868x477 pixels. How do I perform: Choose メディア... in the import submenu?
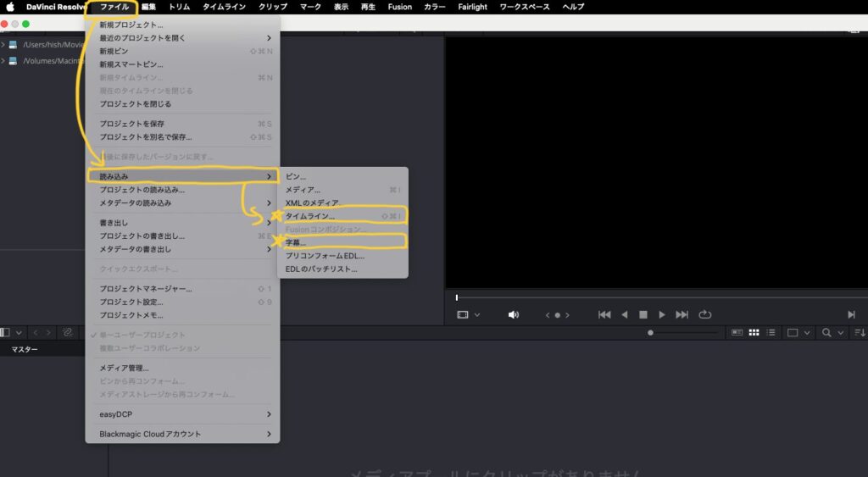[x=342, y=190]
